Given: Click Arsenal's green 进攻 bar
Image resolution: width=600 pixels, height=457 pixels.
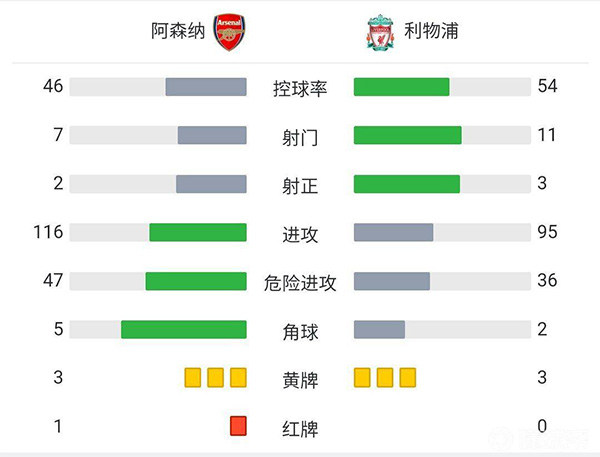Looking at the screenshot, I should click(x=198, y=232).
